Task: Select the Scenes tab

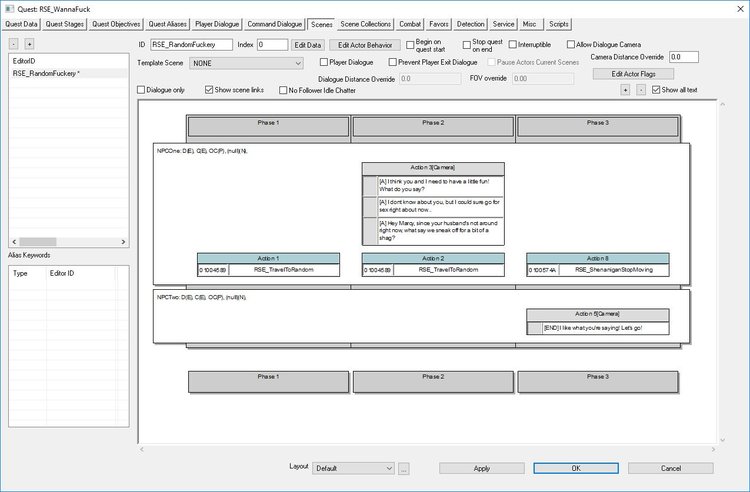Action: (x=321, y=24)
